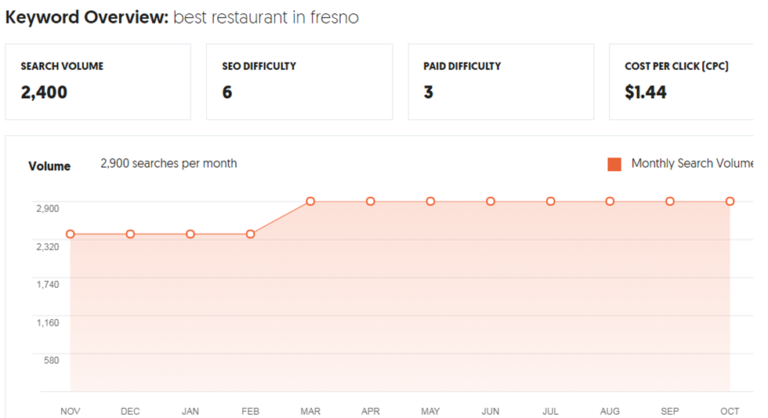
Task: Toggle the Monthly Search Volume legend label
Action: pos(692,163)
